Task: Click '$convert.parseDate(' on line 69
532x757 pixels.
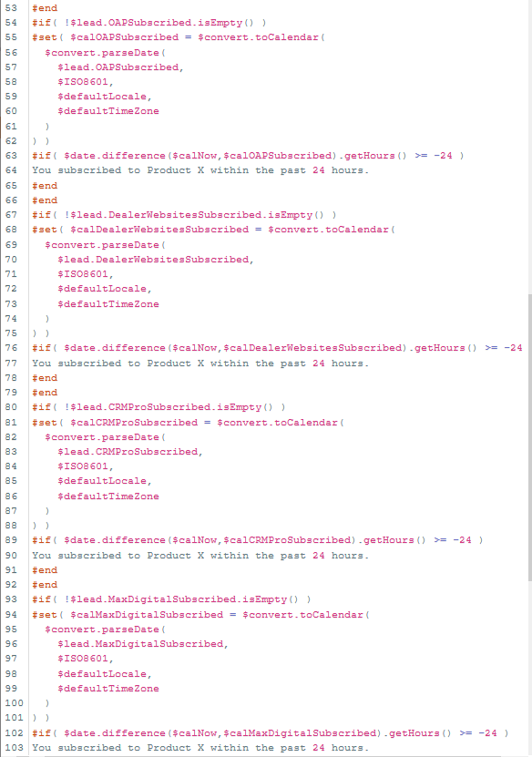Action: pos(106,245)
